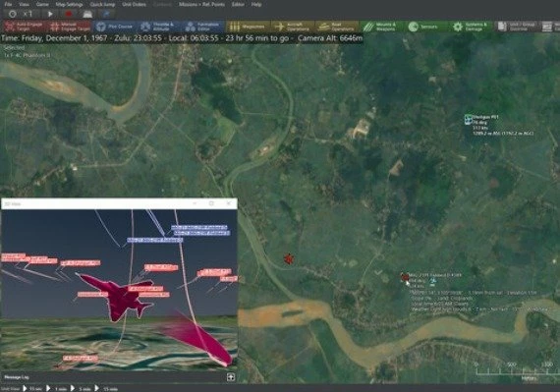Open Boat Operations

(337, 27)
